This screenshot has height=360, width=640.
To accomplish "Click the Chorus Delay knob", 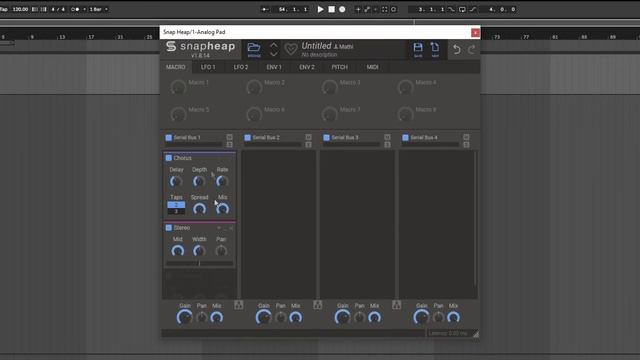I will [x=176, y=181].
